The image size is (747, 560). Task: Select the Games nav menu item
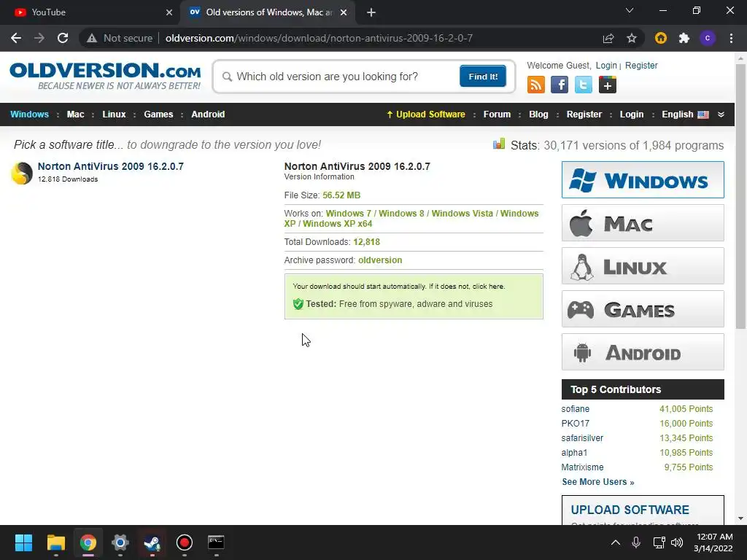pyautogui.click(x=158, y=114)
